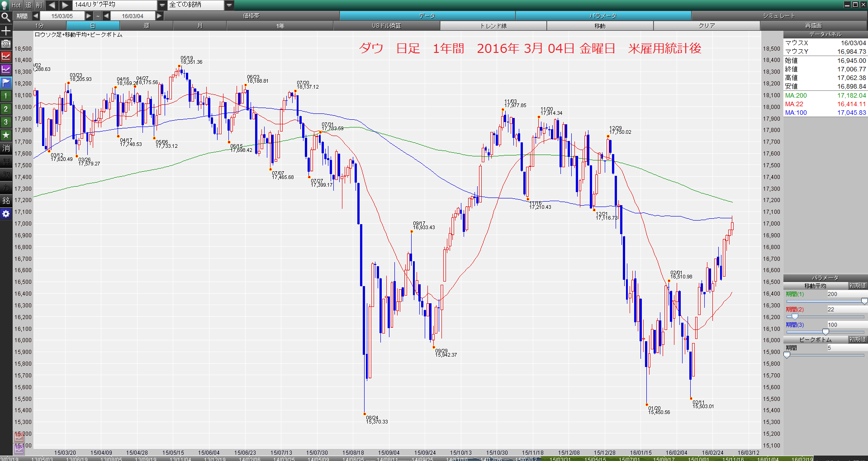
Task: Switch to the 価格帯 tab
Action: 251,16
